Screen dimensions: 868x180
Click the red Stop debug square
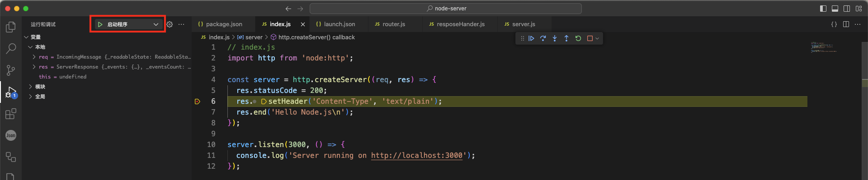[x=590, y=38]
